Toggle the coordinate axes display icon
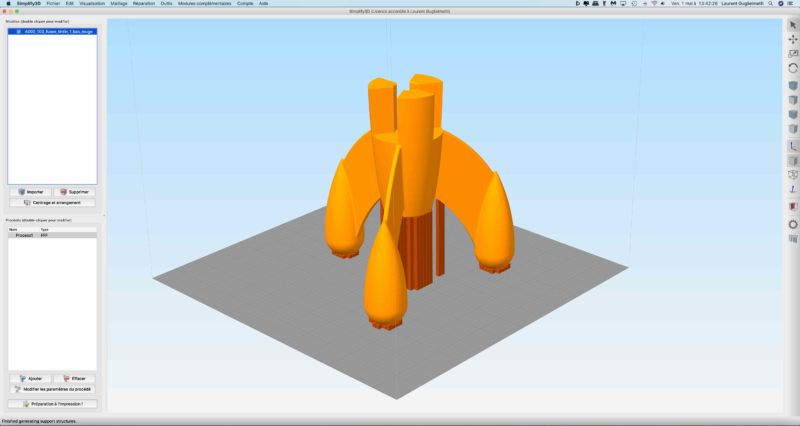 coord(793,145)
